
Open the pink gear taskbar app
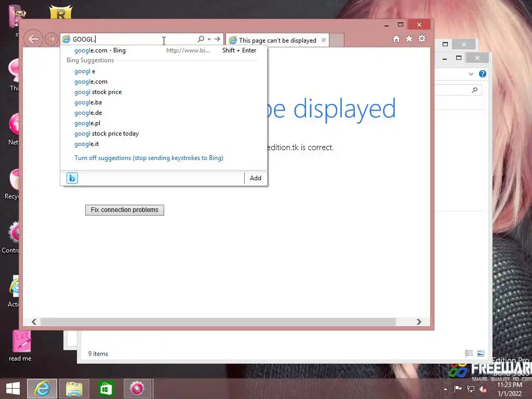pos(137,389)
